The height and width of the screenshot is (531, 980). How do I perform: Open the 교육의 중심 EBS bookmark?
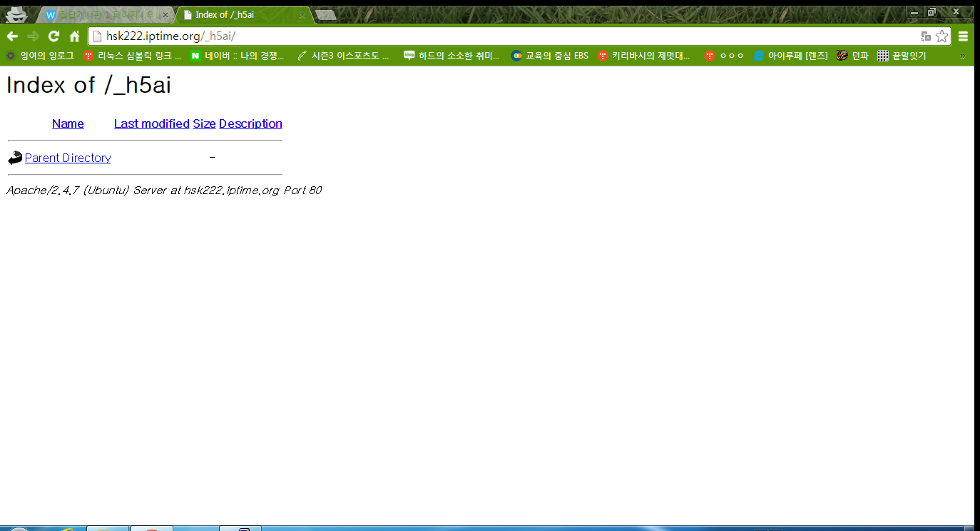click(550, 56)
